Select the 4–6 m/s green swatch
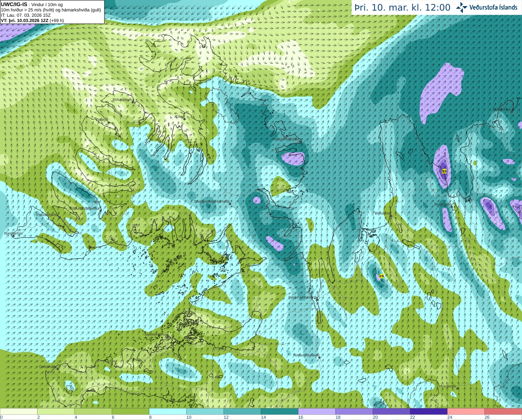Image resolution: width=522 pixels, height=420 pixels. [x=93, y=411]
